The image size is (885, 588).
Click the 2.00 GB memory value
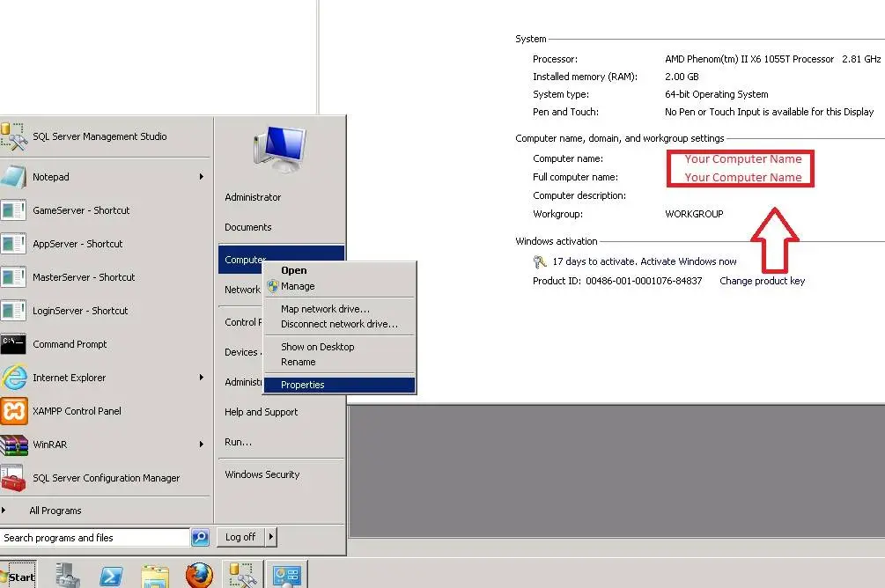(x=682, y=77)
